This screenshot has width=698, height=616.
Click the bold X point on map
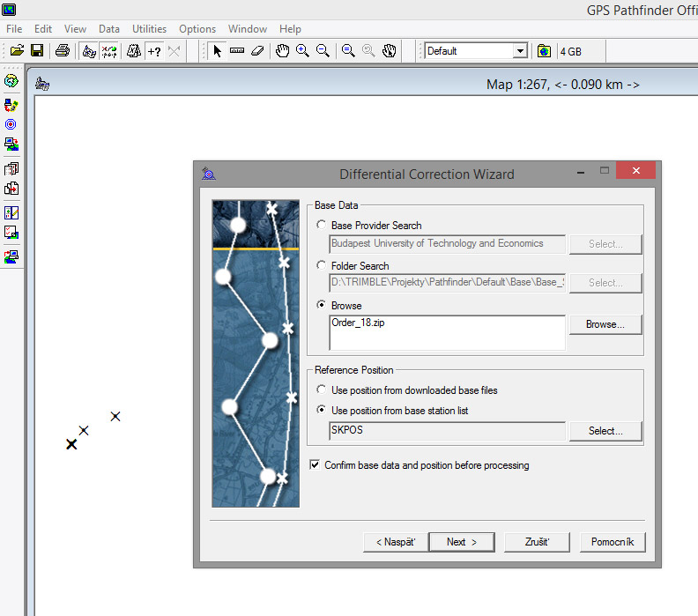71,444
